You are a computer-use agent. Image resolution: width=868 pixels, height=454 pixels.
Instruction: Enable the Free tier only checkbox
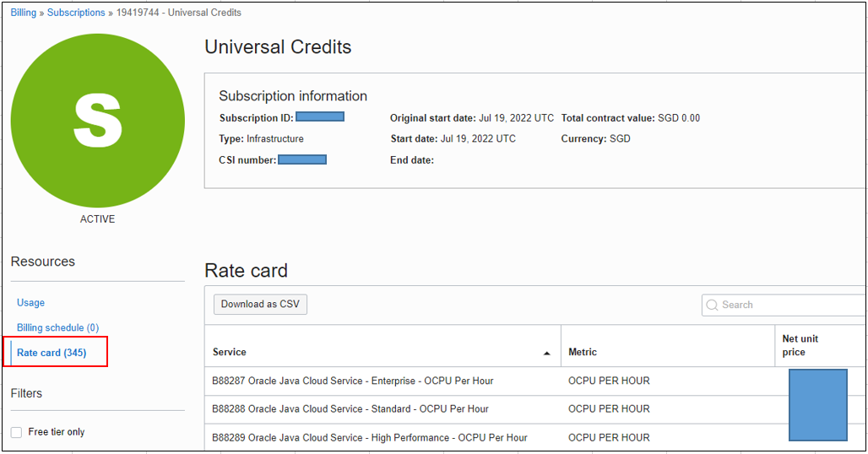(x=17, y=432)
